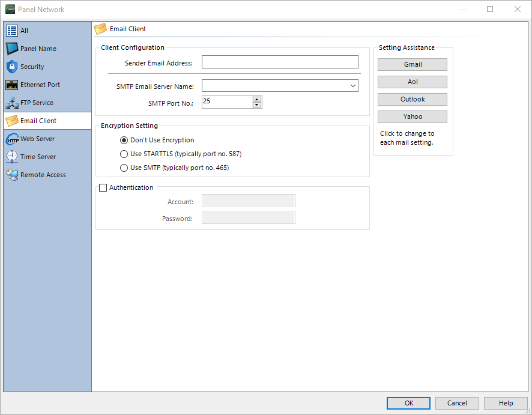Click the Remote Access globe icon
This screenshot has height=415, width=532.
11,175
